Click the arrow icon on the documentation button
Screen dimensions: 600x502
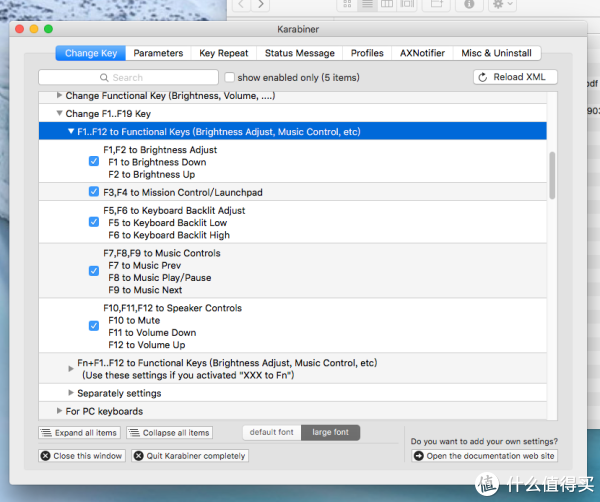(x=419, y=456)
